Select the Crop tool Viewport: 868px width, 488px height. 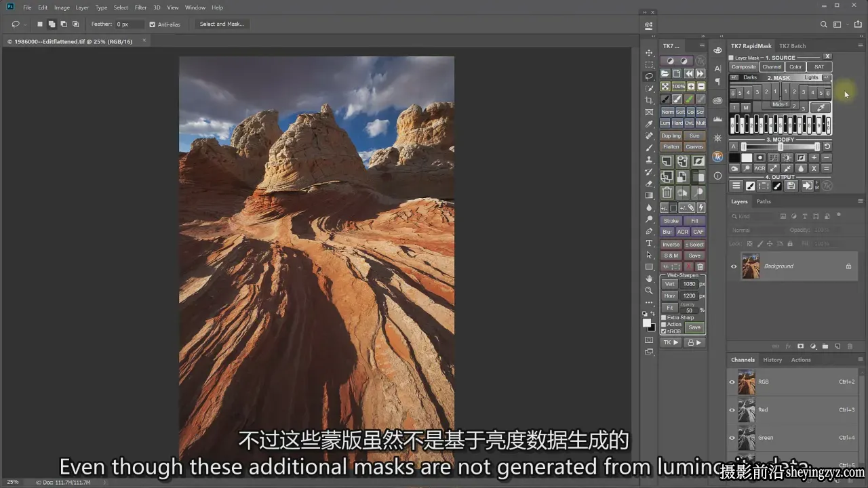649,100
